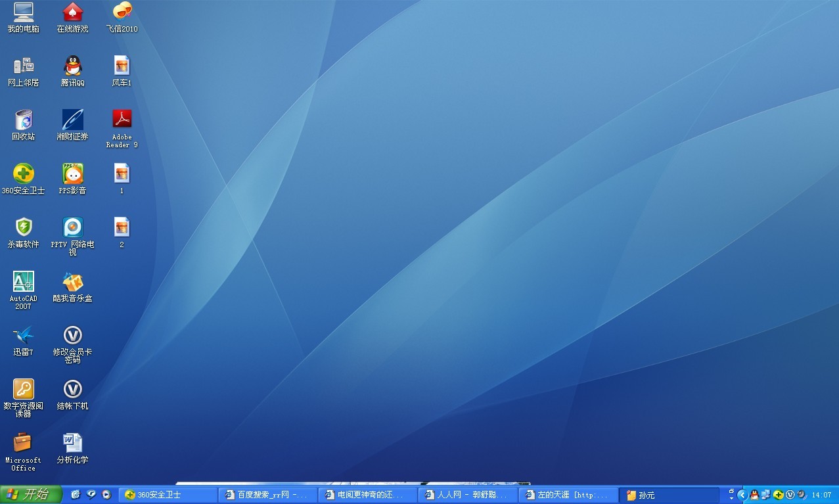Screen dimensions: 839x504
Task: Select the 360安全卫士 desktop icon
Action: tap(23, 174)
